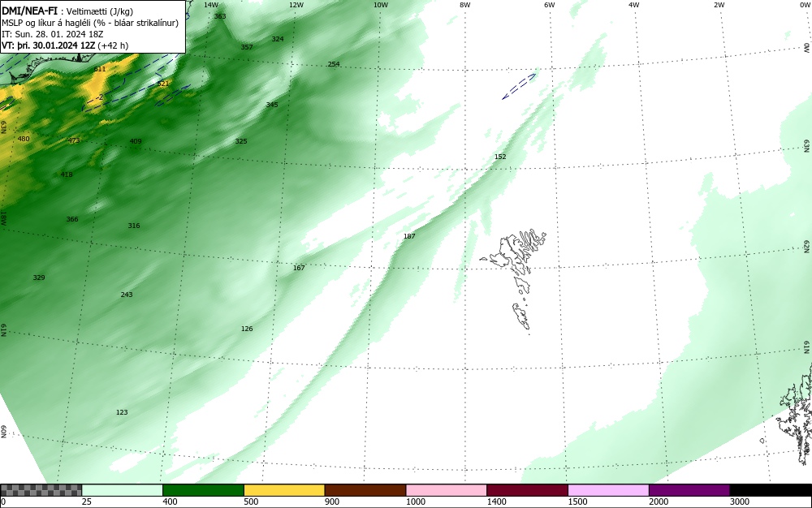Click the map value '167'
The width and height of the screenshot is (812, 508).
tap(299, 268)
